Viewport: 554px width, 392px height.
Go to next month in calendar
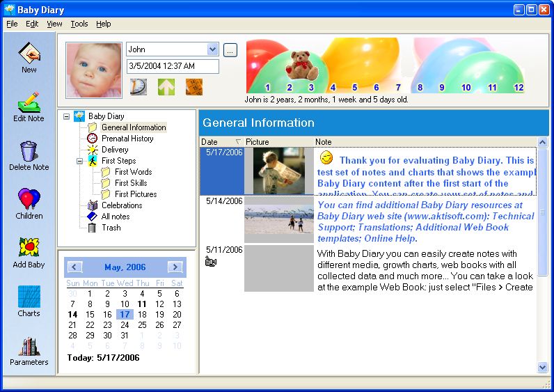[175, 267]
